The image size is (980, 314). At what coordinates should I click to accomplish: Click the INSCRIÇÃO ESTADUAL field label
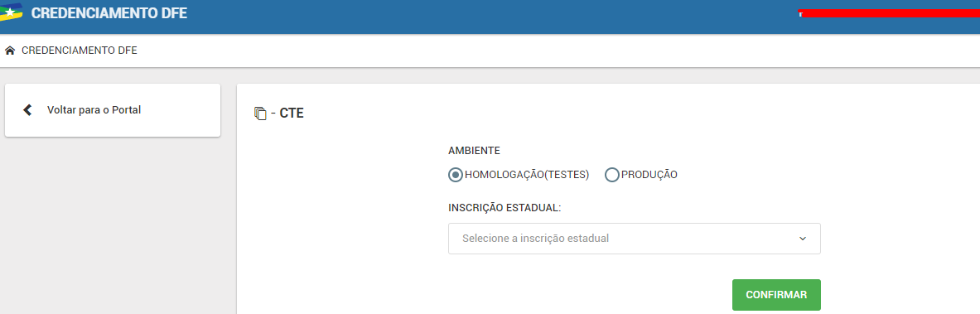pos(505,208)
